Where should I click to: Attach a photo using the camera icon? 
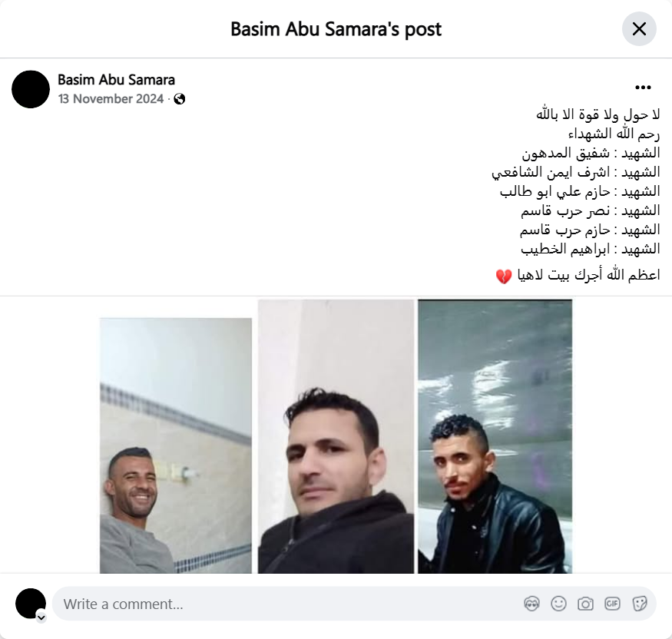click(585, 604)
